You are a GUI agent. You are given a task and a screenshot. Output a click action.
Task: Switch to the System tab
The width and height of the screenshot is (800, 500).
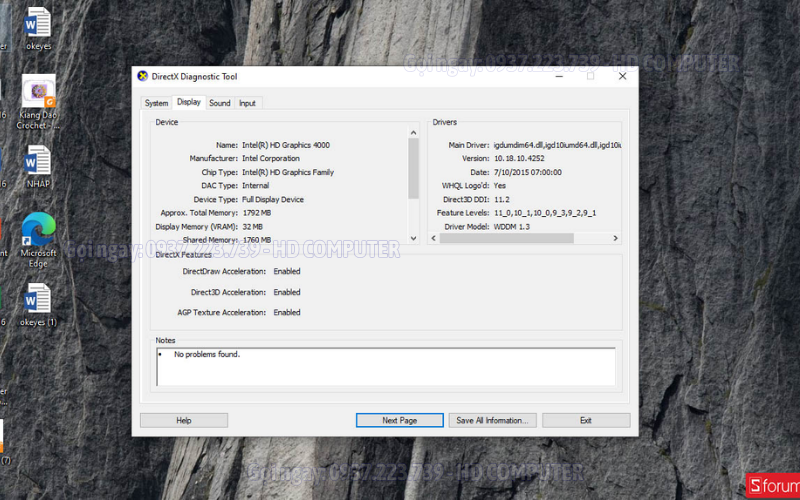tap(156, 103)
